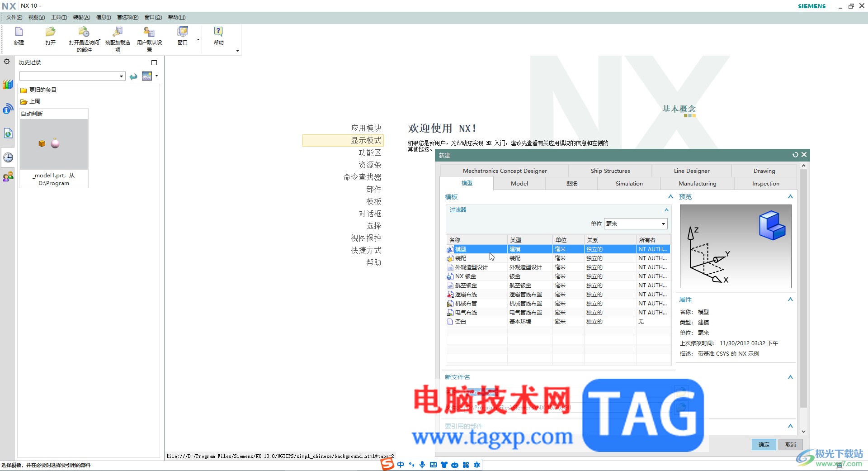Viewport: 868px width, 471px height.
Task: Open the 显示模式 link
Action: pyautogui.click(x=366, y=140)
